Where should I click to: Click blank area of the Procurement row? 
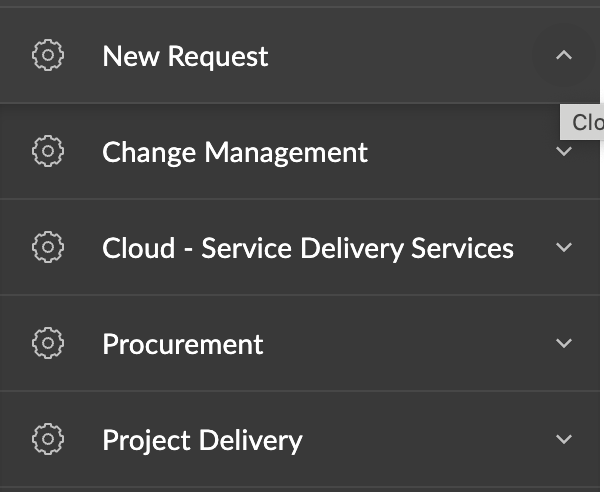[x=400, y=343]
